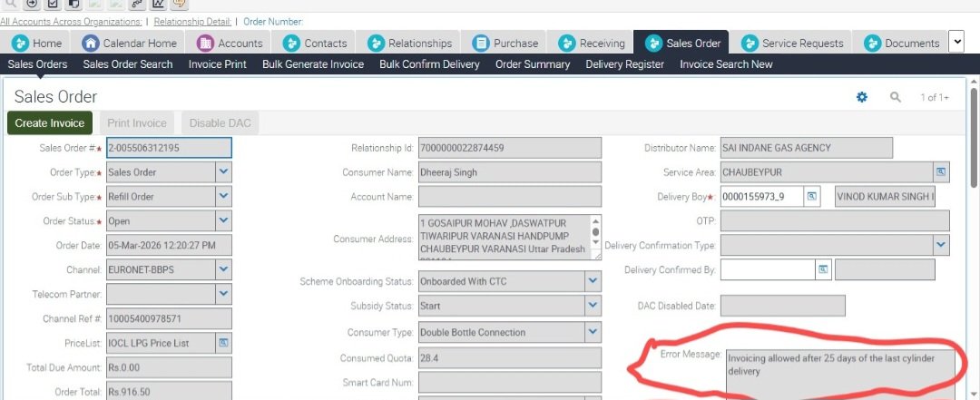This screenshot has height=400, width=980.
Task: Click the '1 of 1+' record counter
Action: 935,97
